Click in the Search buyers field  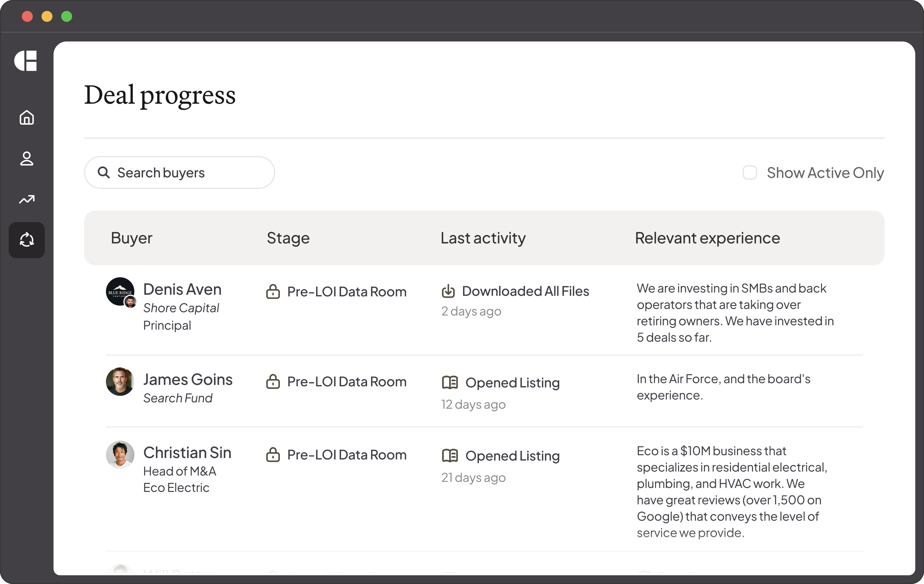coord(192,172)
